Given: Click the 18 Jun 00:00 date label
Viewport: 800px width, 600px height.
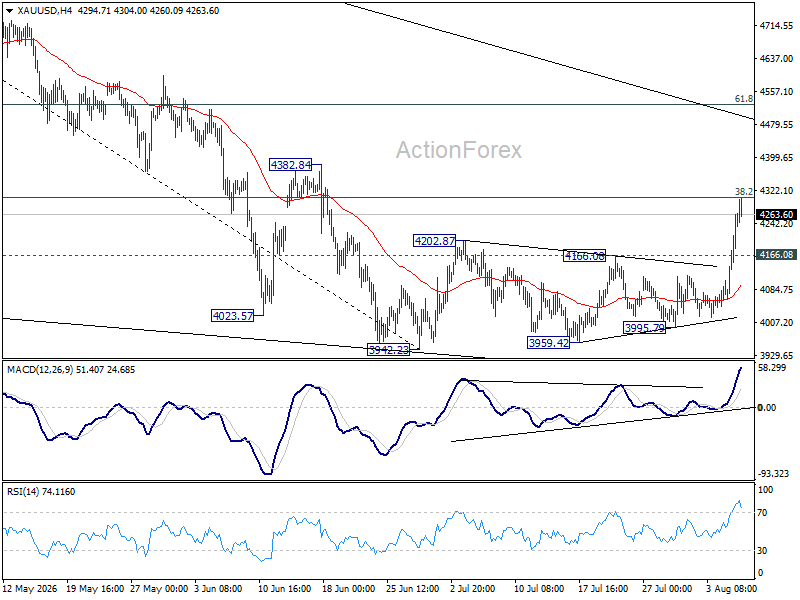Looking at the screenshot, I should (348, 588).
